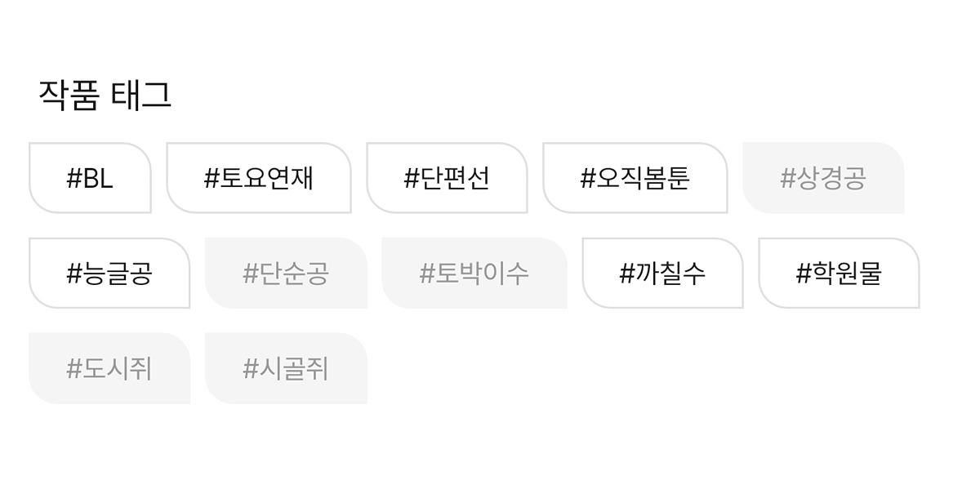Enable the grayed-out #상경공 tag
Image resolution: width=980 pixels, height=485 pixels.
823,178
